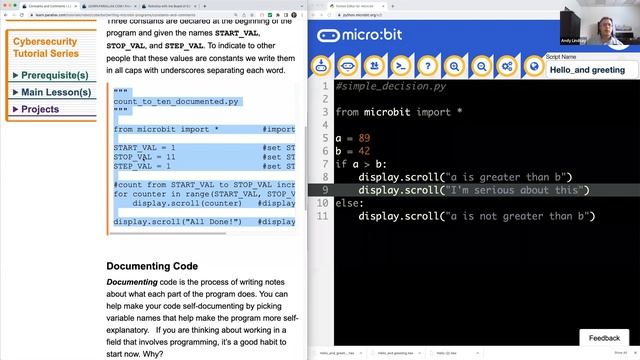The width and height of the screenshot is (640, 360).
Task: Click the "if a > b:" line
Action: 361,164
